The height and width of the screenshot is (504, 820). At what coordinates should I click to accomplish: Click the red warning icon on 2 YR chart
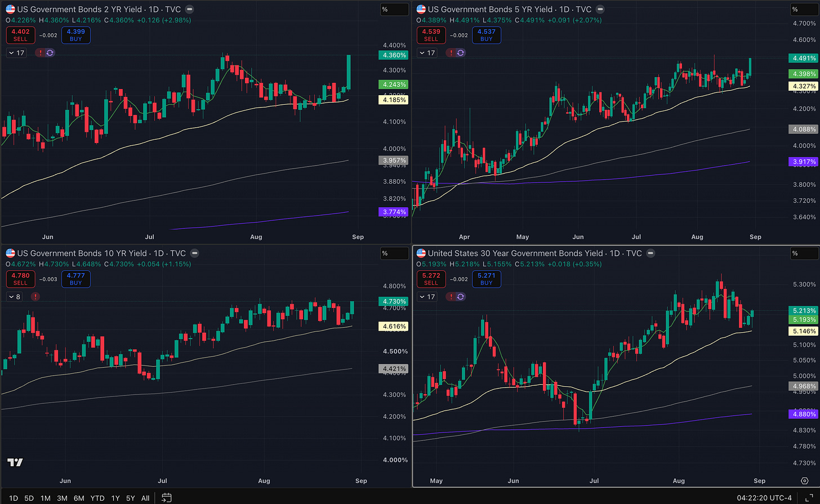[x=40, y=53]
